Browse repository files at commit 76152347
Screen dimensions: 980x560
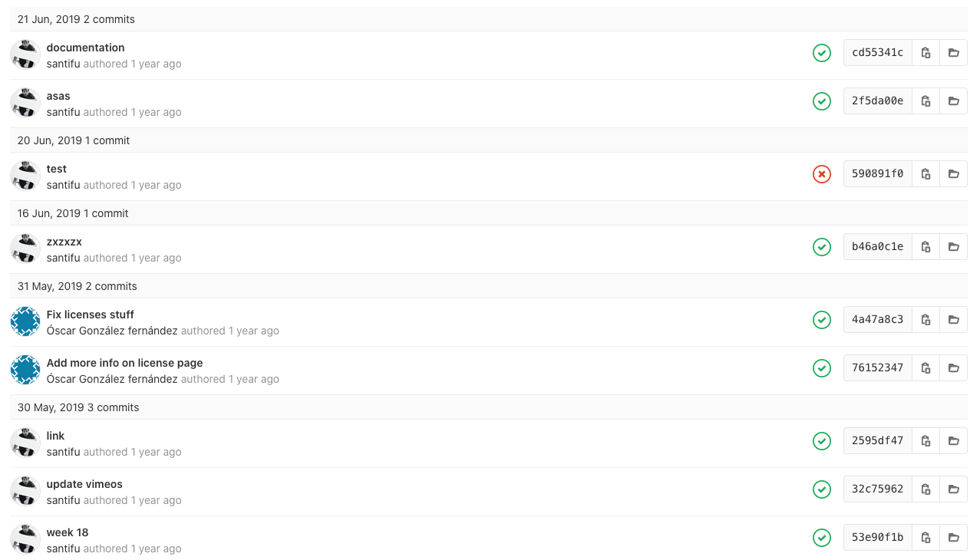pos(953,368)
